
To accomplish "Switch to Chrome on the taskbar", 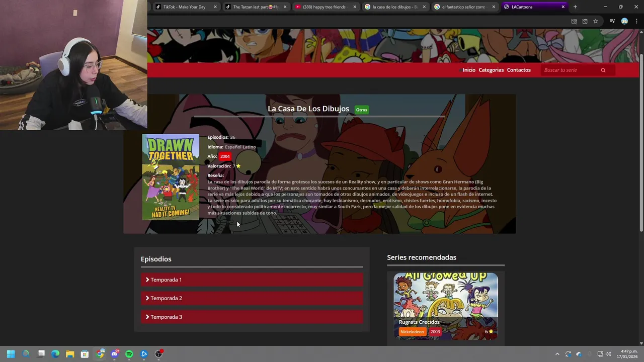I will tap(100, 354).
